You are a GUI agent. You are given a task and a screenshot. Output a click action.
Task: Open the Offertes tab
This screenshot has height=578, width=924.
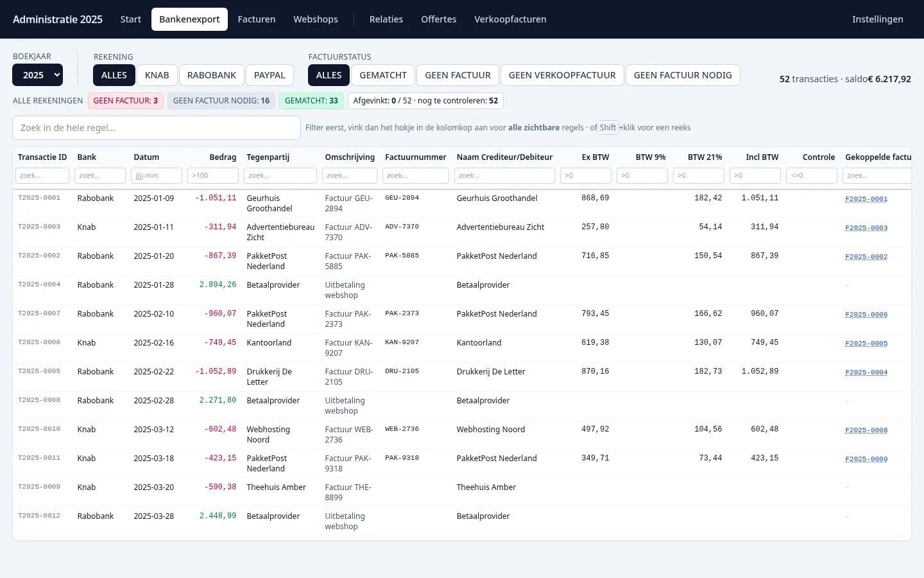(439, 19)
